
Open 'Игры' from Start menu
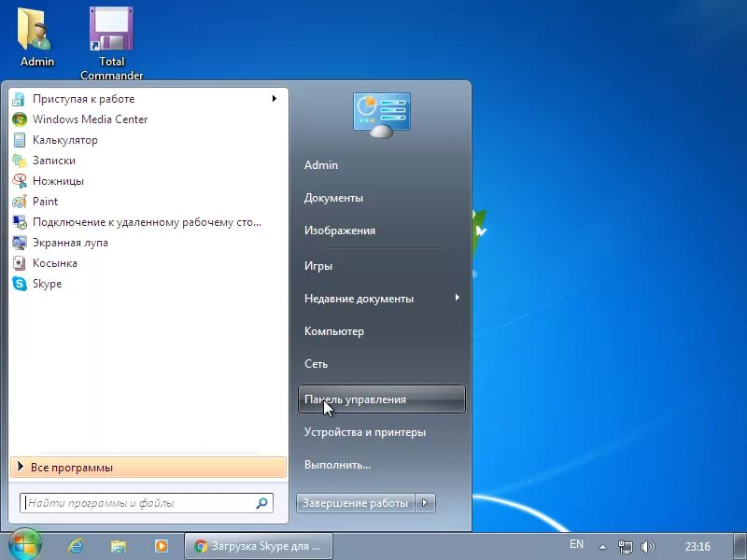point(318,266)
